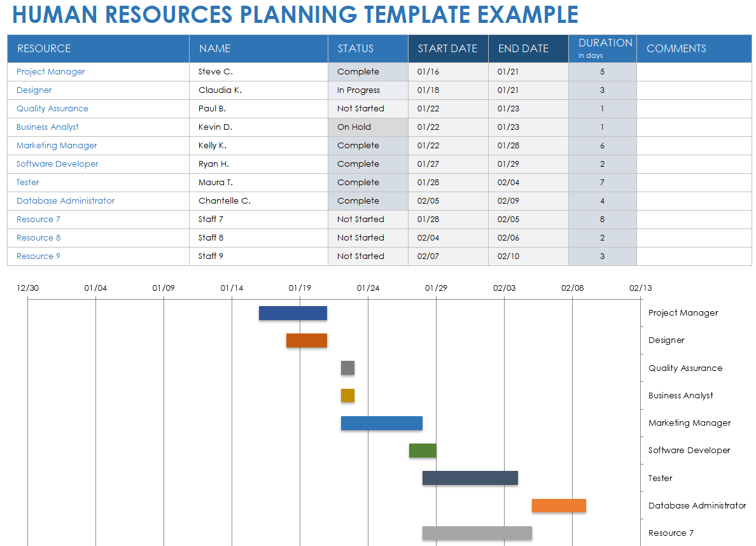The image size is (756, 546).
Task: Open the Designer resource link
Action: coord(34,90)
